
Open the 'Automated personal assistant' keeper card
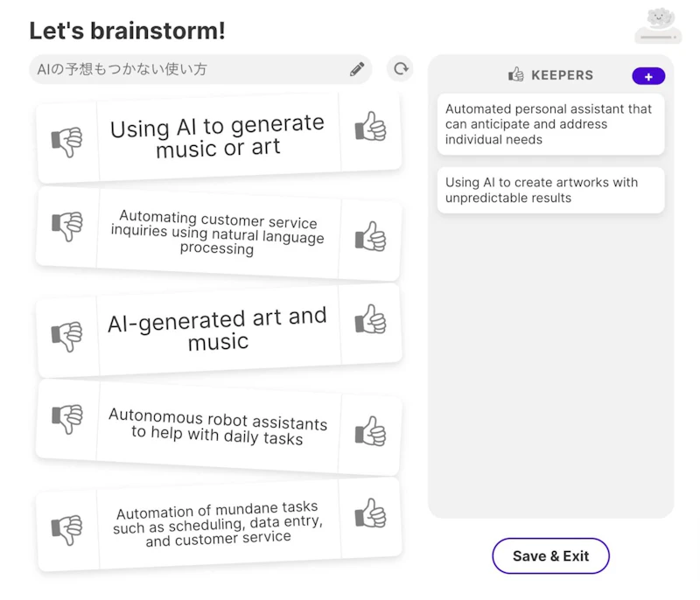[x=550, y=124]
